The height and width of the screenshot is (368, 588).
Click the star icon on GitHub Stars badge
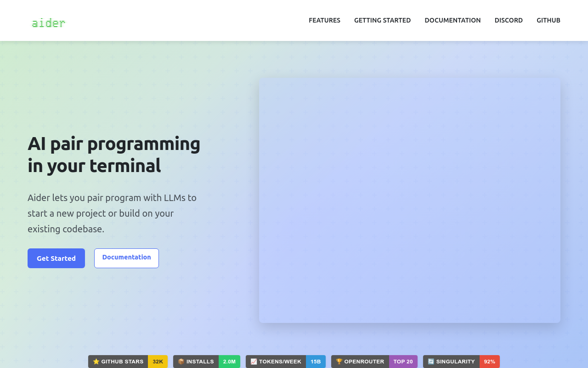tap(96, 362)
